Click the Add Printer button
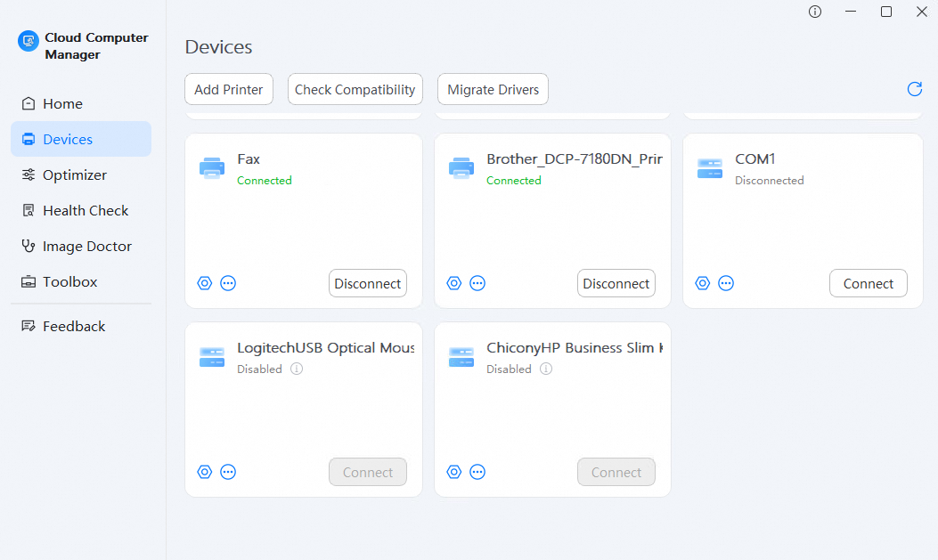The width and height of the screenshot is (938, 560). 228,89
